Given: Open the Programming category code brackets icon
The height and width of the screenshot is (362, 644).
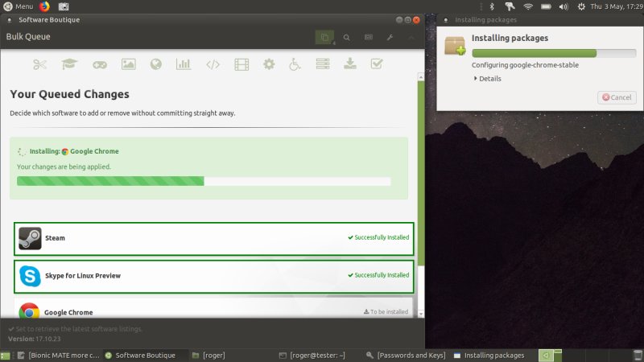Looking at the screenshot, I should [x=213, y=64].
